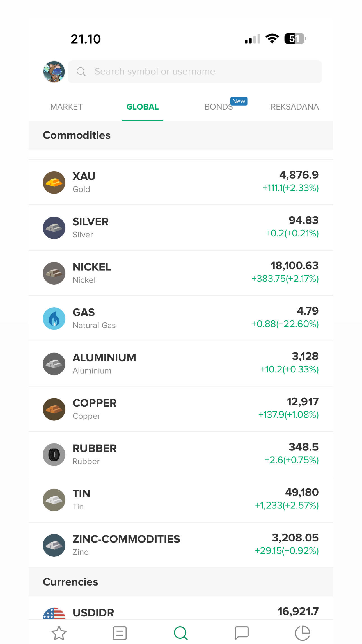
Task: Tap the profile avatar picture
Action: click(x=54, y=72)
